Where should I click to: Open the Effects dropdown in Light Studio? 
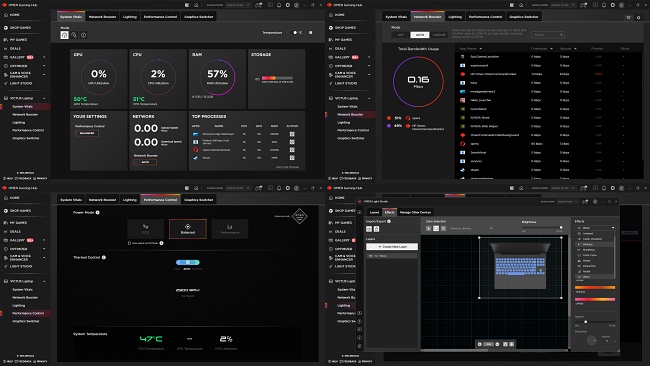click(595, 228)
